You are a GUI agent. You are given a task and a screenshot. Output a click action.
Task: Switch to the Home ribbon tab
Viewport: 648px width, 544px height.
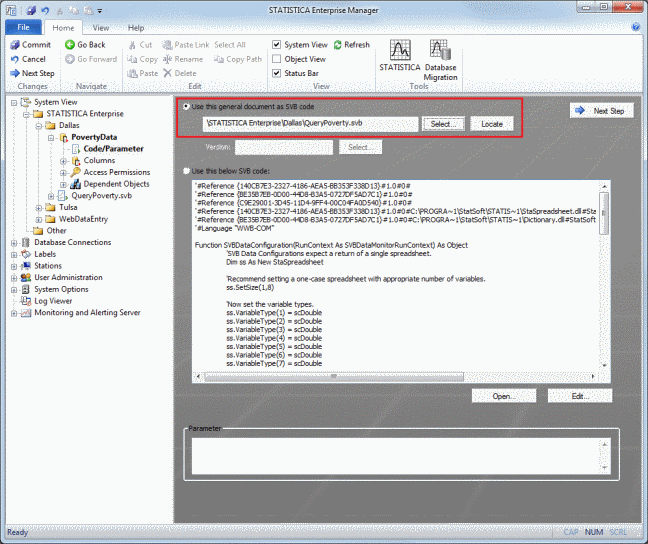click(63, 28)
